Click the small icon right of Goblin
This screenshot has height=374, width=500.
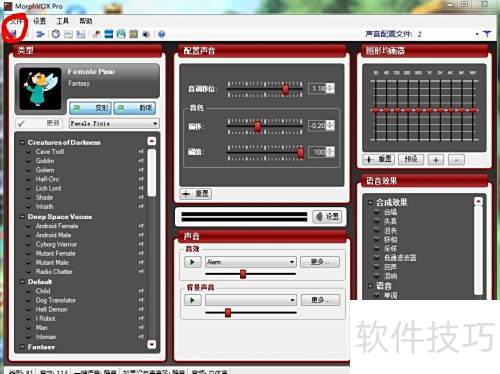[x=141, y=161]
